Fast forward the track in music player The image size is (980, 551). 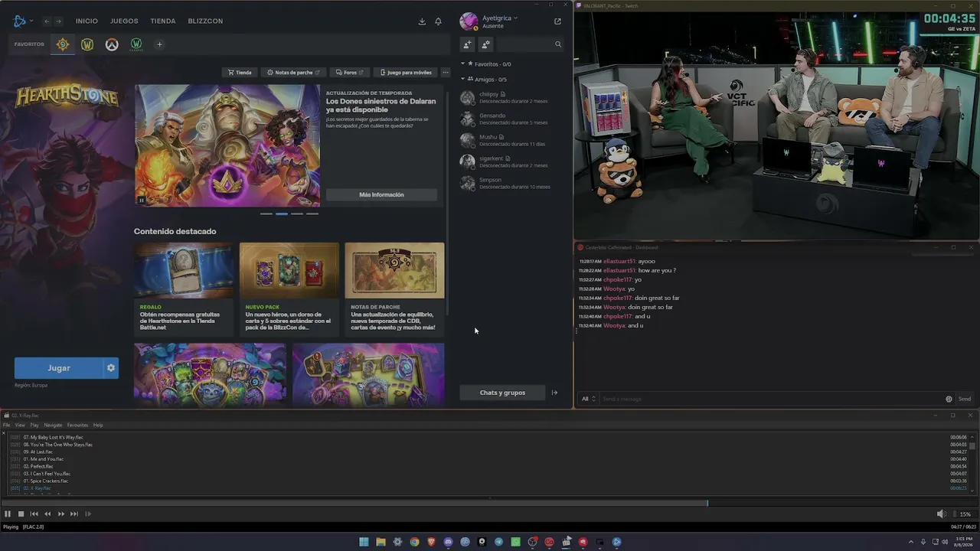click(60, 514)
